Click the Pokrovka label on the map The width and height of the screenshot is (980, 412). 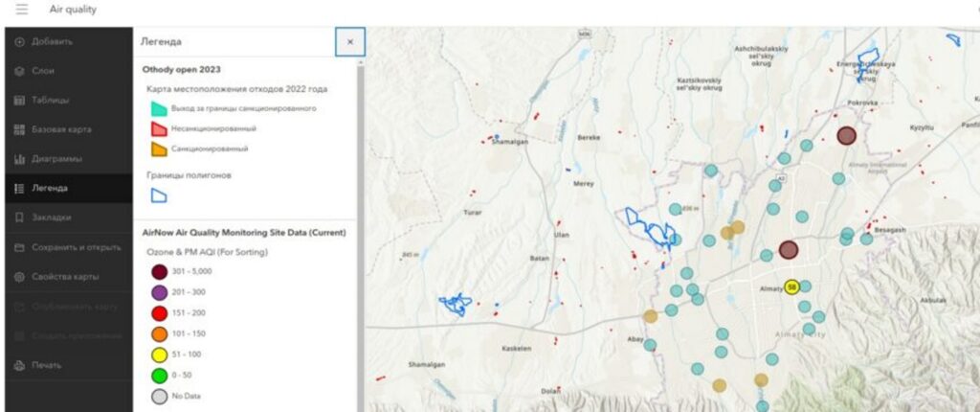[862, 103]
